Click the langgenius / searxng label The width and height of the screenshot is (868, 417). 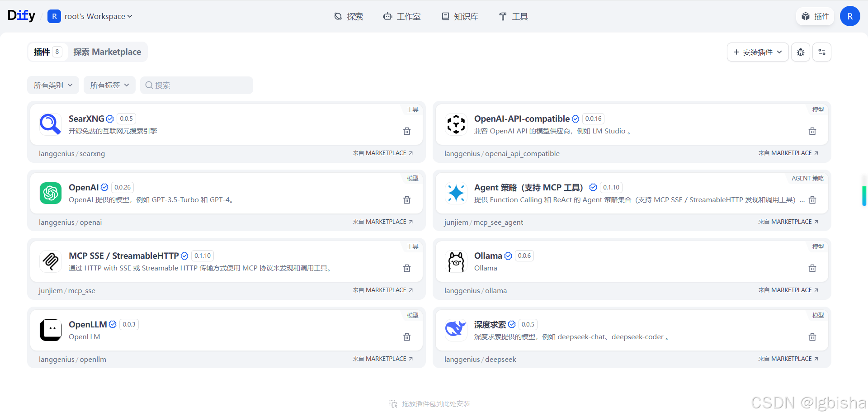coord(72,154)
